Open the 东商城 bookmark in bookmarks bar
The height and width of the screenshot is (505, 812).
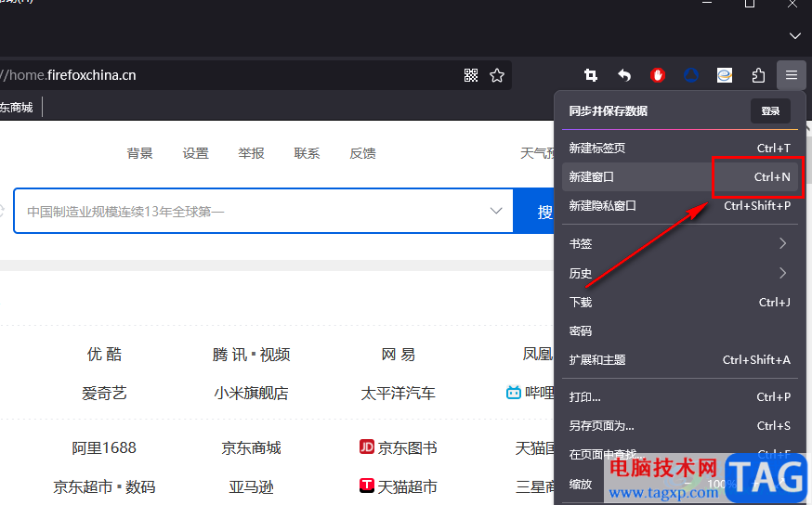(17, 108)
